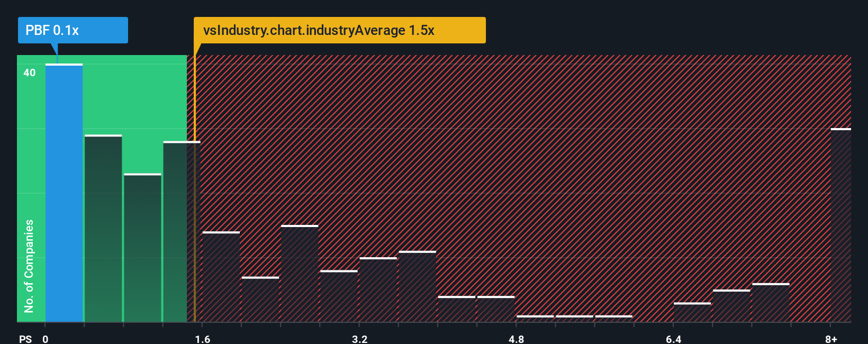The image size is (868, 344).
Task: Select the bar just left of 4.8
Action: [496, 309]
